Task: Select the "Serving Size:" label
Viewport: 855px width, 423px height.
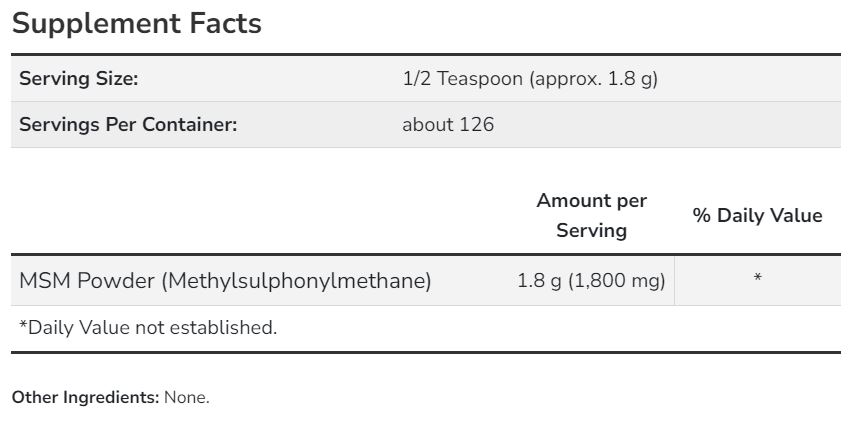Action: (79, 79)
